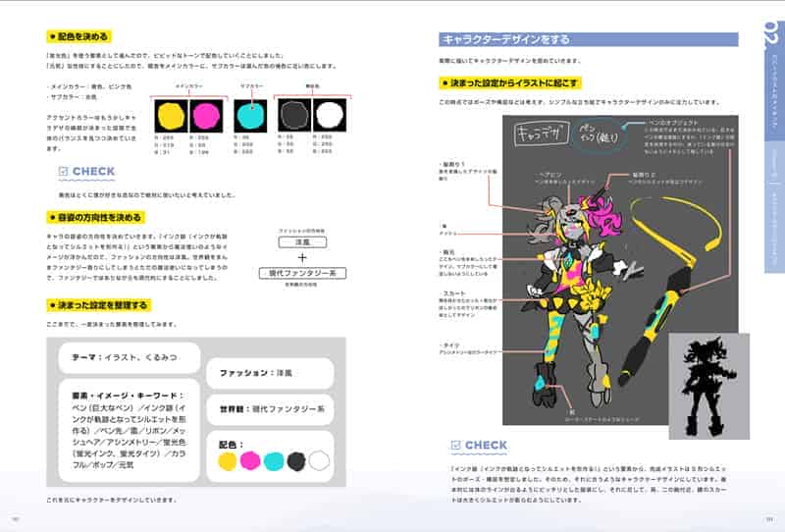Click the right-page CHECK title
785x532 pixels.
[x=486, y=445]
